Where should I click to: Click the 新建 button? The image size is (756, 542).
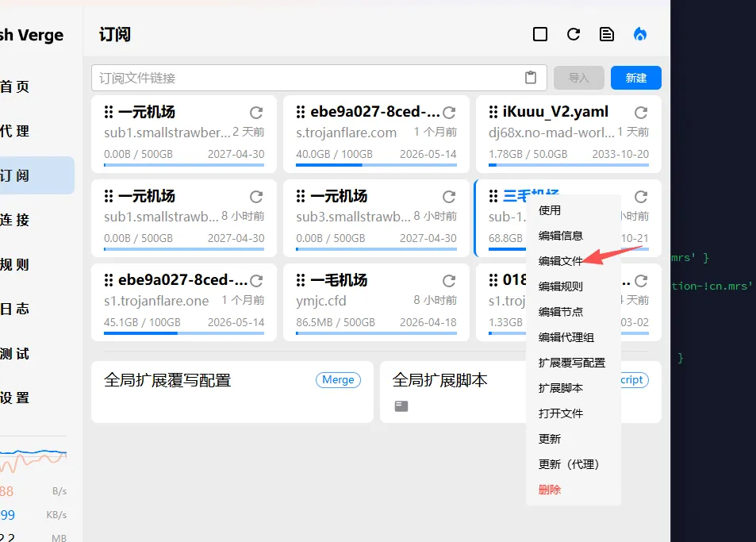[634, 77]
